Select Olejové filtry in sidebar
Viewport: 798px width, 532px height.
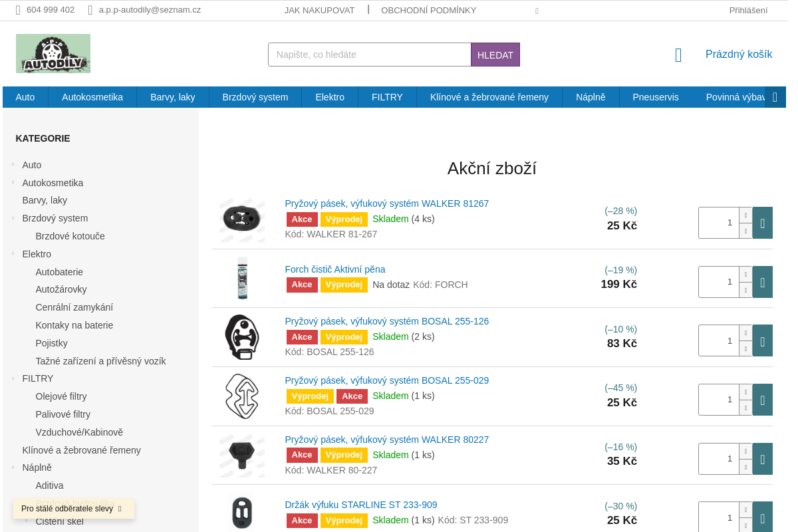61,396
